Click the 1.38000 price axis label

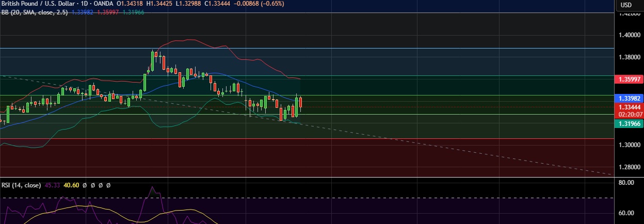[x=629, y=57]
